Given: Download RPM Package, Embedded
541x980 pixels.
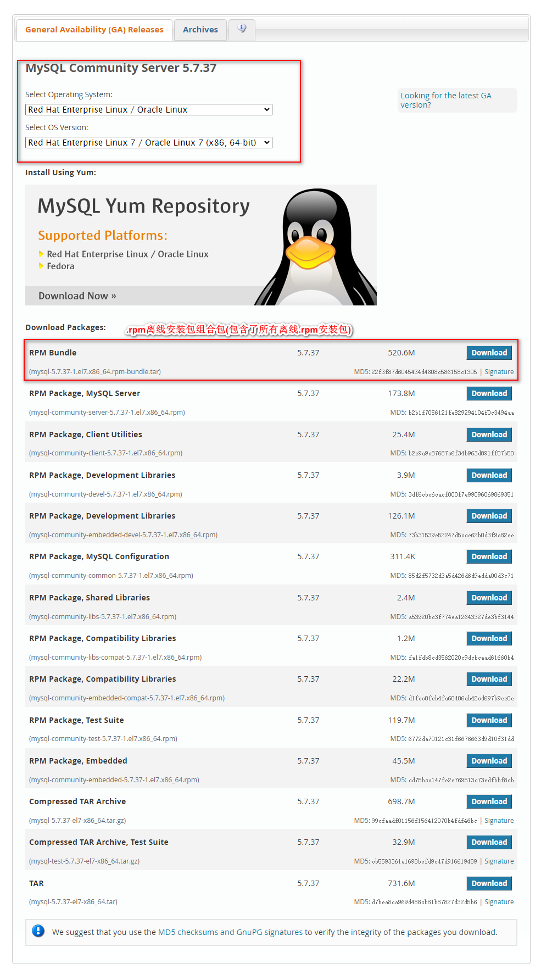Looking at the screenshot, I should [489, 761].
